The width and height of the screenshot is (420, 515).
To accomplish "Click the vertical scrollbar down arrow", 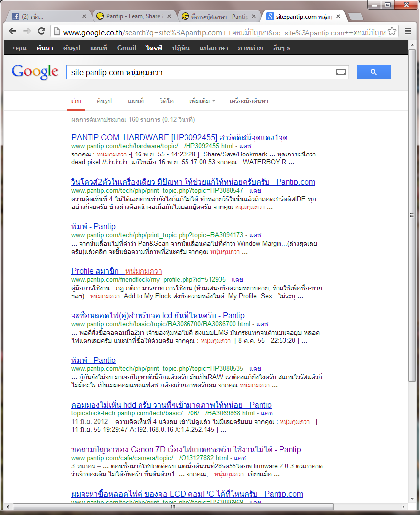I will (x=412, y=499).
